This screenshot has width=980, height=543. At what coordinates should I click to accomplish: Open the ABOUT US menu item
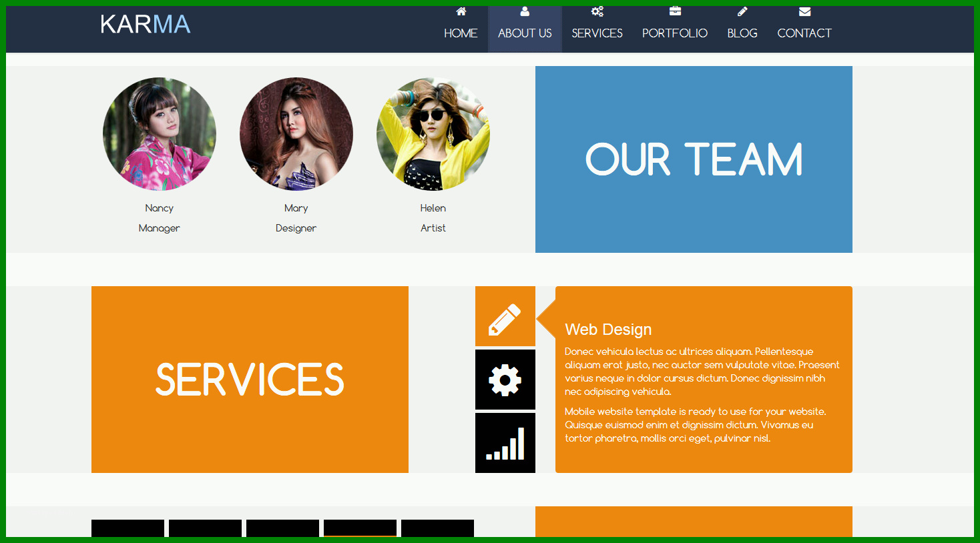(x=525, y=33)
